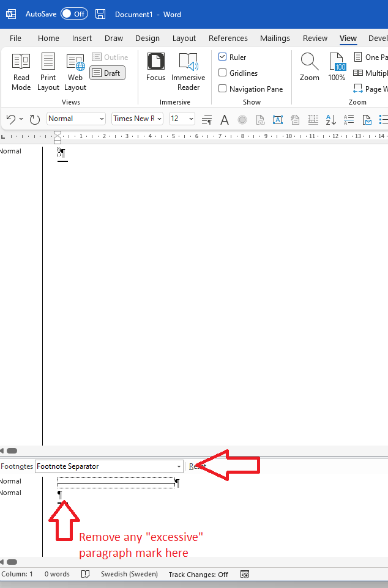Click the Redo icon
Image resolution: width=388 pixels, height=588 pixels.
click(x=34, y=119)
